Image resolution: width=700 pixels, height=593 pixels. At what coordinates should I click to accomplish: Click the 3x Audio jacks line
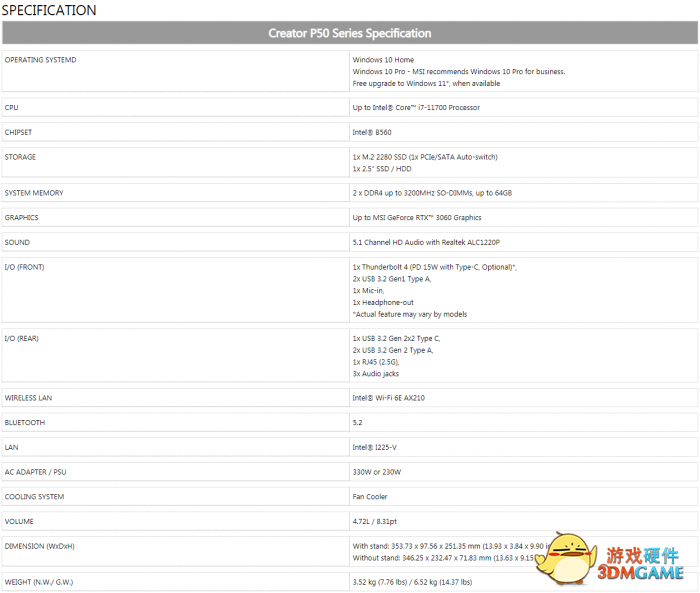pyautogui.click(x=375, y=374)
